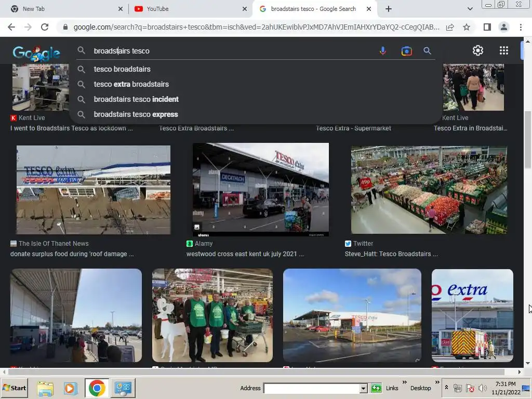Launch media player from taskbar
The width and height of the screenshot is (532, 399).
coord(71,388)
